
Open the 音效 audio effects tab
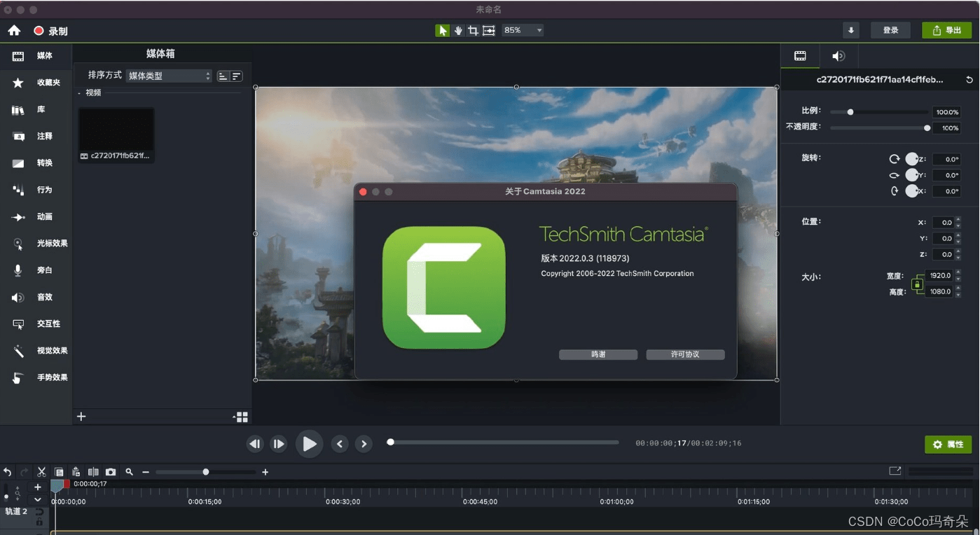pyautogui.click(x=36, y=298)
